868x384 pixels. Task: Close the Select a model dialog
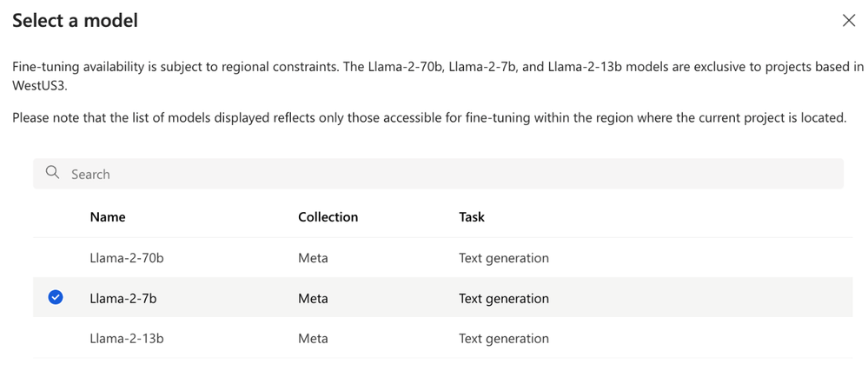point(849,21)
